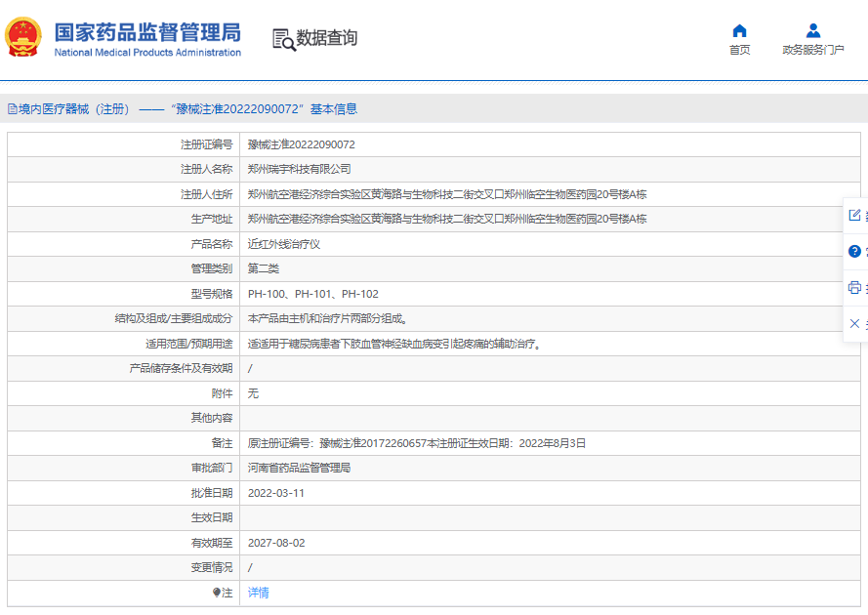Click the 其他内容 row label
The height and width of the screenshot is (615, 868).
point(212,418)
